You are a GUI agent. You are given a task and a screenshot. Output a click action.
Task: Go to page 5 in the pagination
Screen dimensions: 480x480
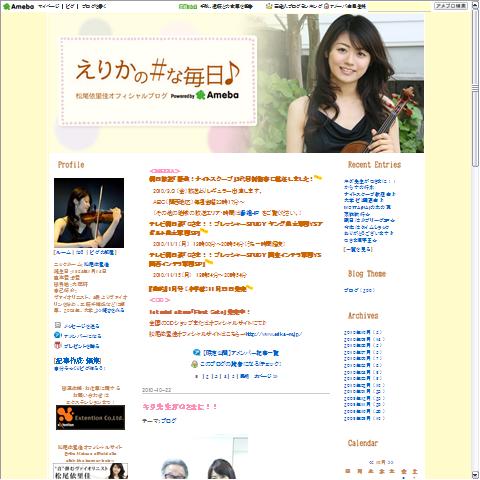pyautogui.click(x=233, y=376)
